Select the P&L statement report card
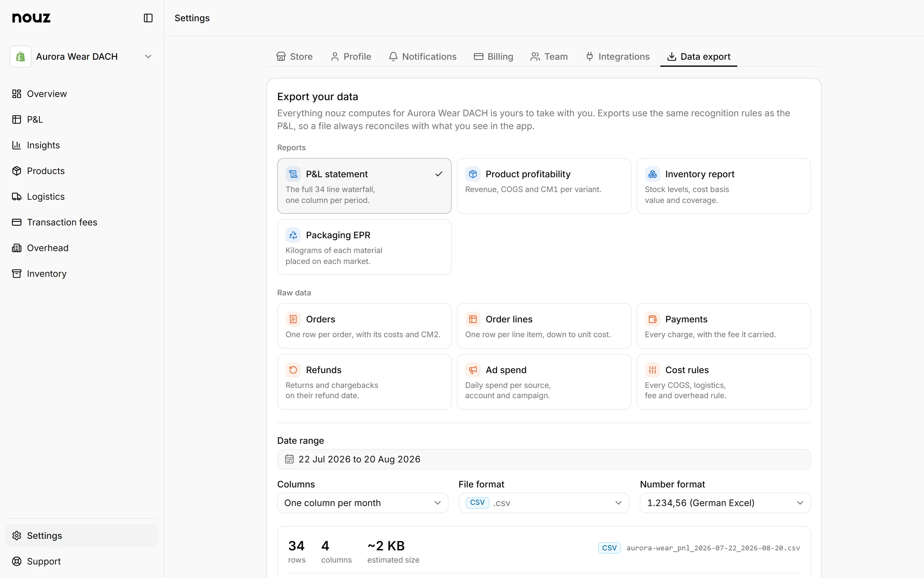Image resolution: width=924 pixels, height=578 pixels. pyautogui.click(x=364, y=186)
